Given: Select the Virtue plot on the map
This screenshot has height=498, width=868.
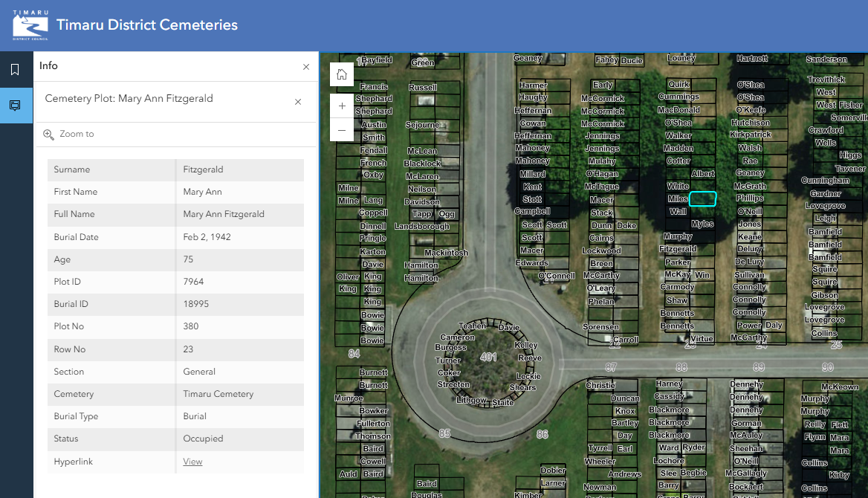Looking at the screenshot, I should (x=702, y=338).
